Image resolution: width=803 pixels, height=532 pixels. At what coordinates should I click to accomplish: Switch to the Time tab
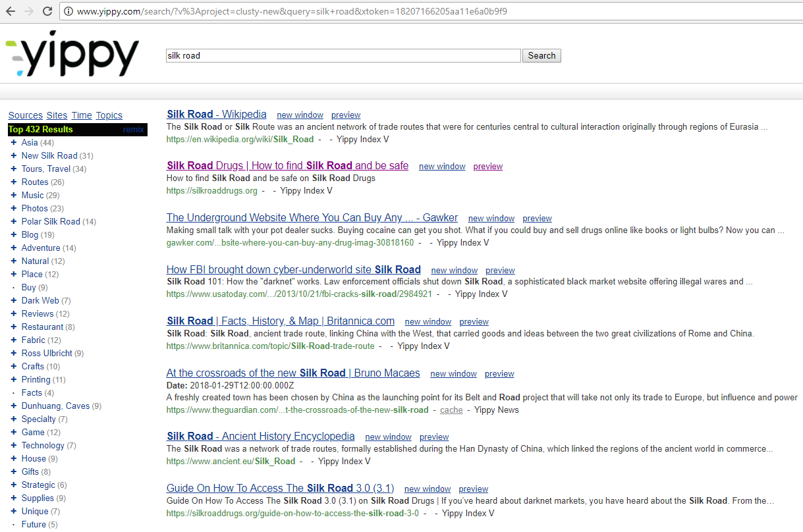(x=82, y=115)
